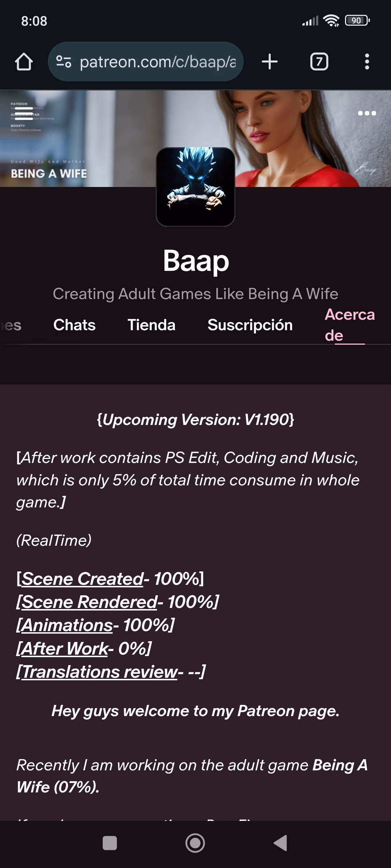Tap Baap's profile avatar image
The height and width of the screenshot is (868, 391).
click(195, 187)
